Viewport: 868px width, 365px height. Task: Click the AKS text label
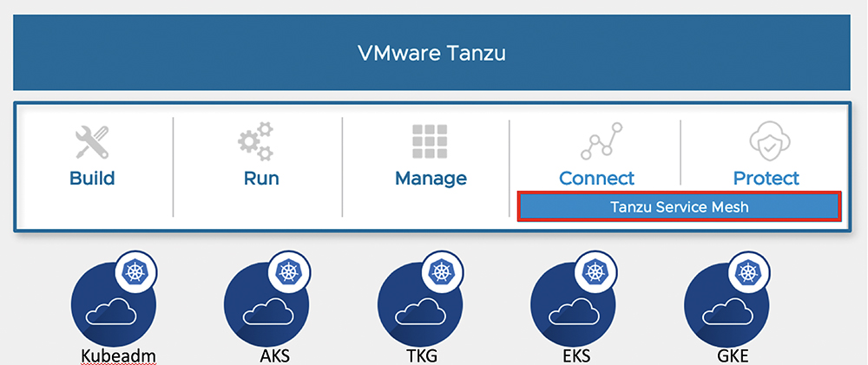click(x=273, y=355)
